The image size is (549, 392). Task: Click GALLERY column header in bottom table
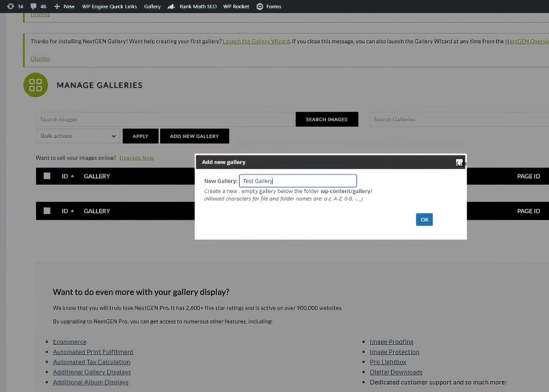tap(97, 211)
